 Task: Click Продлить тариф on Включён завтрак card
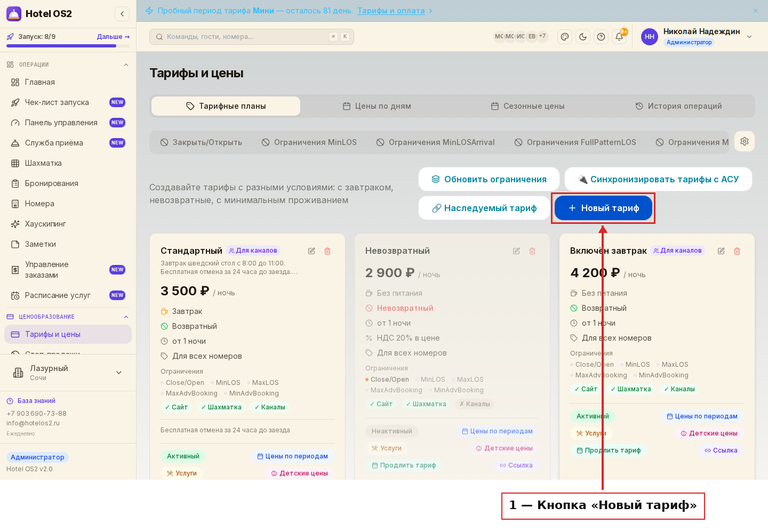click(x=609, y=450)
